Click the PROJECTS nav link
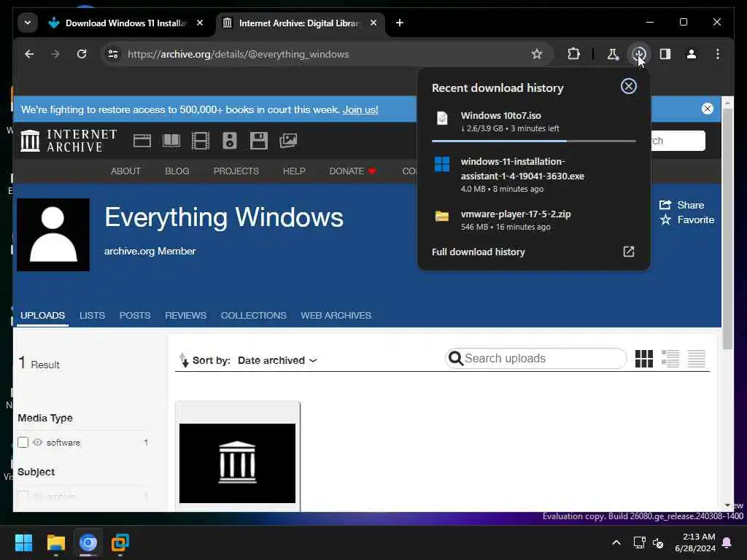Image resolution: width=747 pixels, height=560 pixels. pyautogui.click(x=236, y=171)
